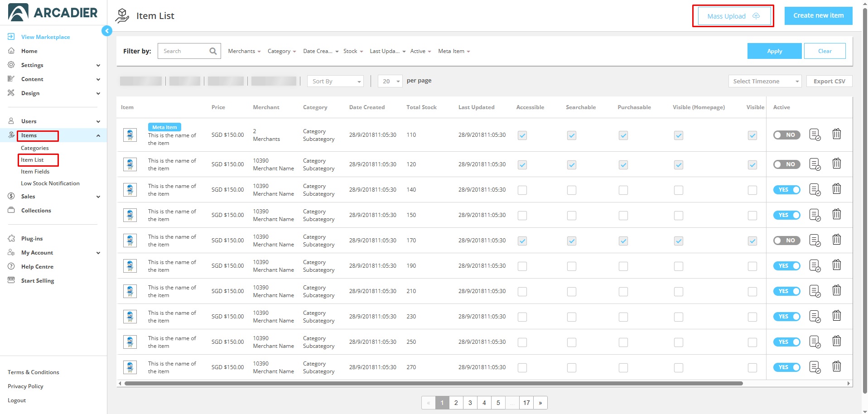
Task: Open the Select Timezone dropdown
Action: pyautogui.click(x=765, y=82)
